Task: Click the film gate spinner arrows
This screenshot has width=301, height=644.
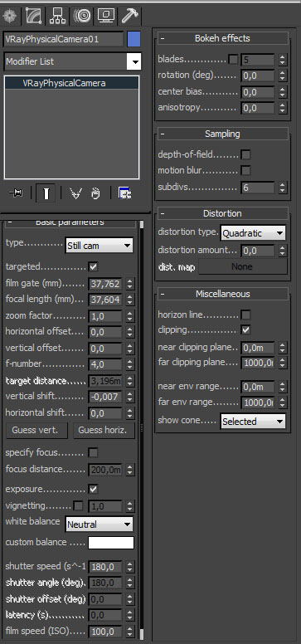Action: click(129, 283)
